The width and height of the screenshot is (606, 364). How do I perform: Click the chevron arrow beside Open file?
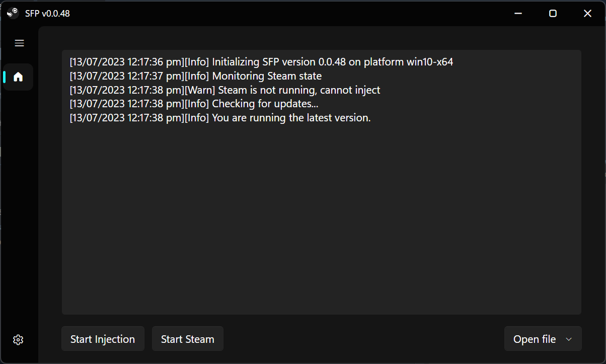tap(569, 339)
